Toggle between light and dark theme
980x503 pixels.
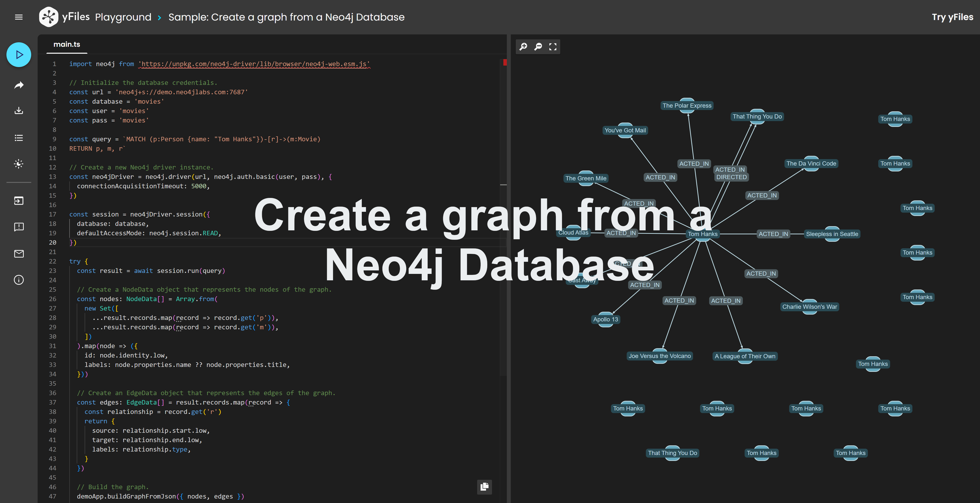18,164
